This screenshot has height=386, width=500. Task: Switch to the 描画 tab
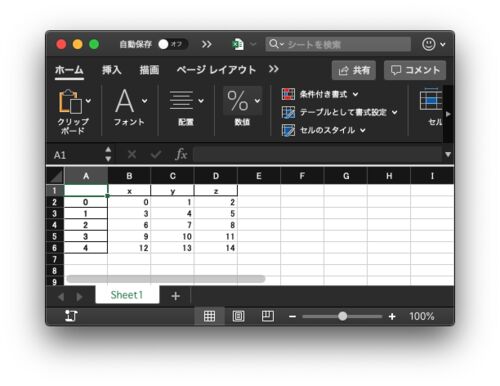coord(149,70)
